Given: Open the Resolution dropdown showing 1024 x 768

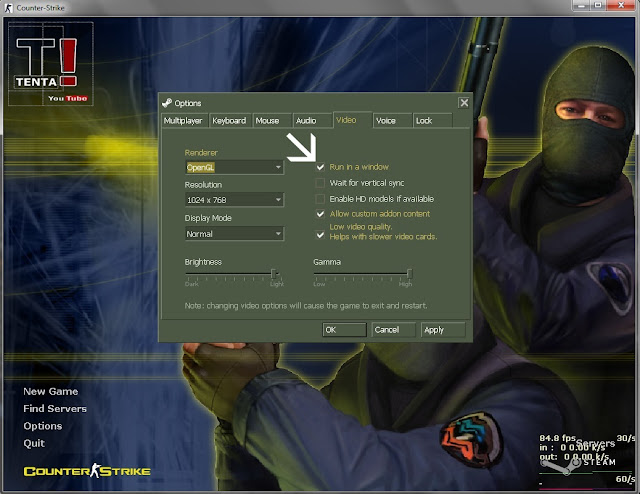Looking at the screenshot, I should click(x=234, y=200).
